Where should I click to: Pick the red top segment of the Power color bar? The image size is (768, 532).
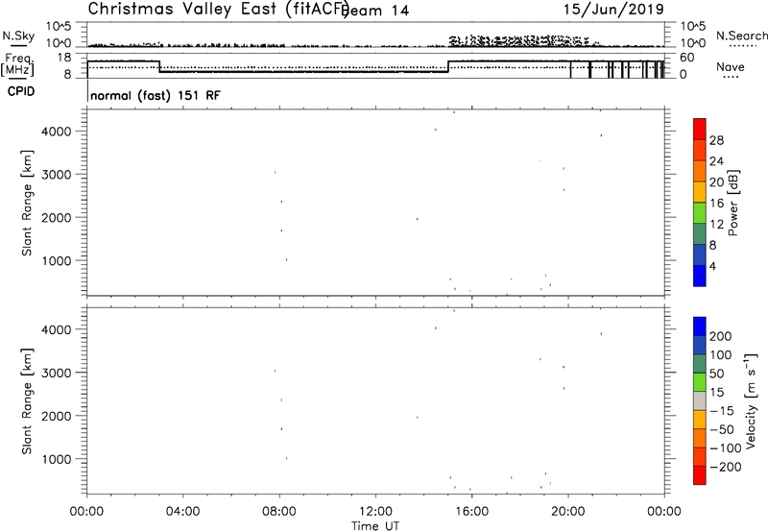pyautogui.click(x=700, y=129)
